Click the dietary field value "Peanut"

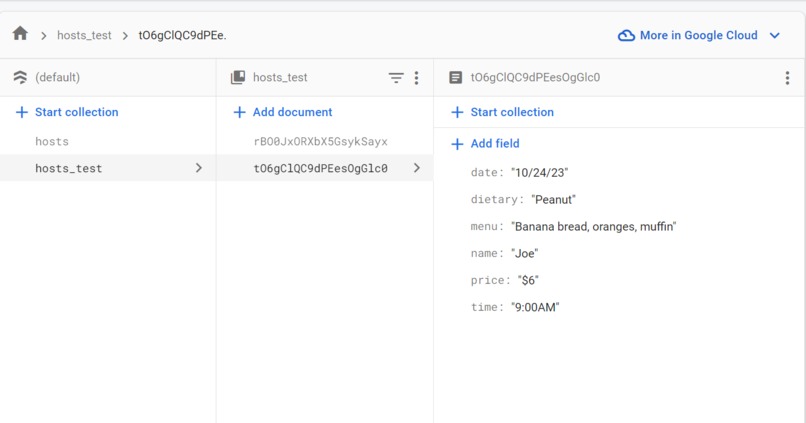coord(553,199)
